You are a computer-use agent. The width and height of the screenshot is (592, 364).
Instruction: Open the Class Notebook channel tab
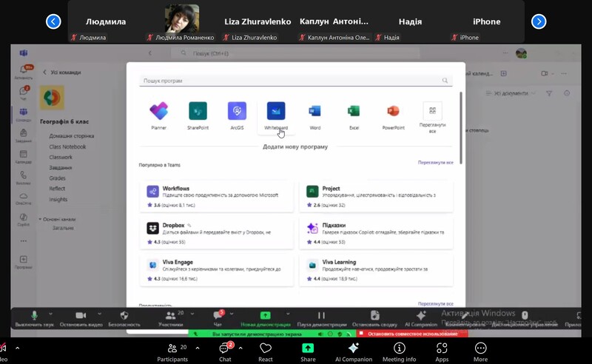click(67, 146)
